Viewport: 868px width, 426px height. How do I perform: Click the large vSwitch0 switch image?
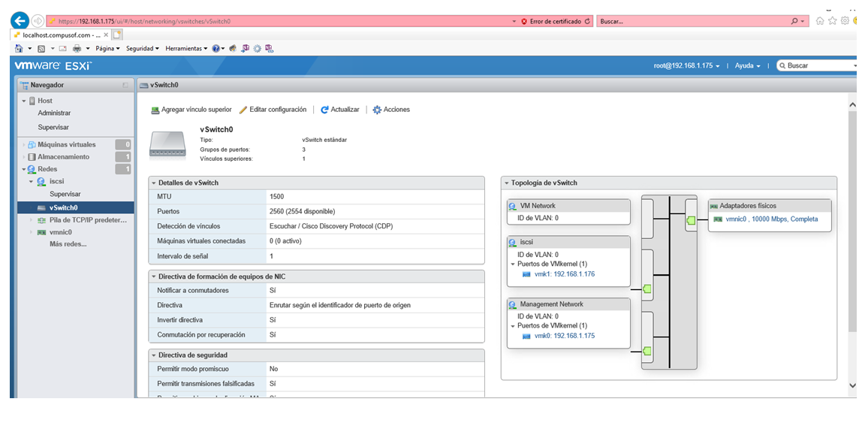168,144
